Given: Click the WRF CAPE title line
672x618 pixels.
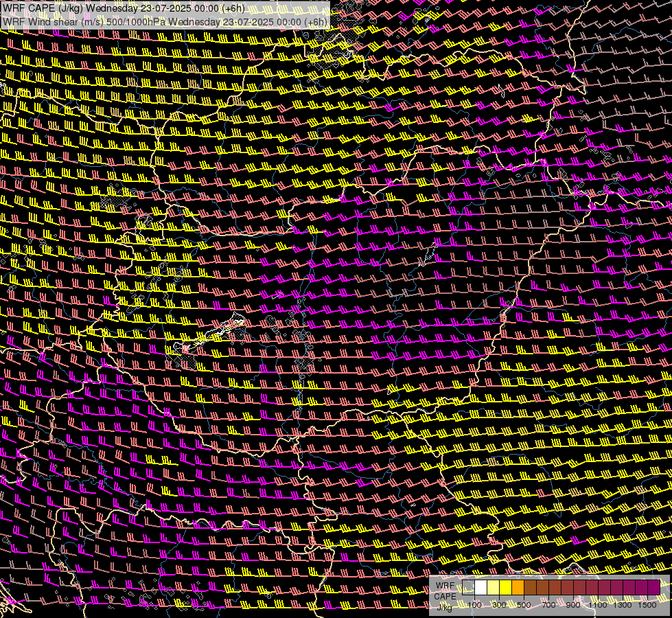Looking at the screenshot, I should [123, 8].
